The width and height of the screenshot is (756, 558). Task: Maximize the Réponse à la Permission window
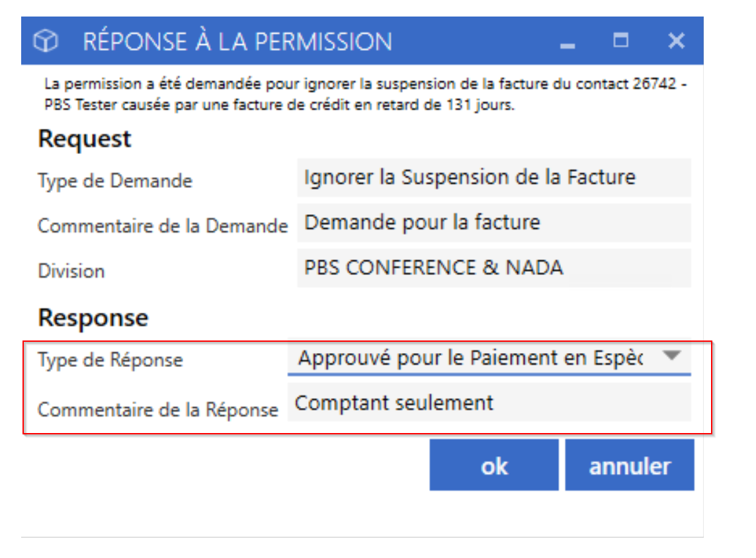[620, 40]
